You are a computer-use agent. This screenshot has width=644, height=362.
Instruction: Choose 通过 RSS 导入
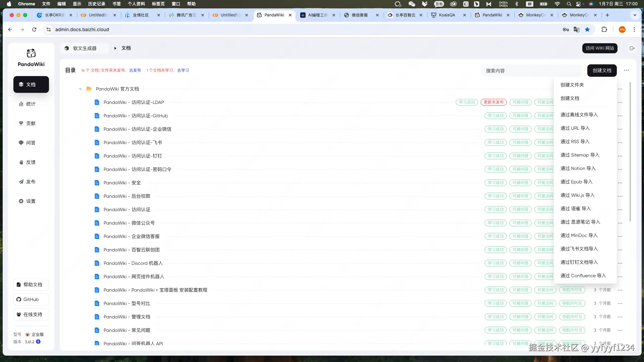(585, 141)
